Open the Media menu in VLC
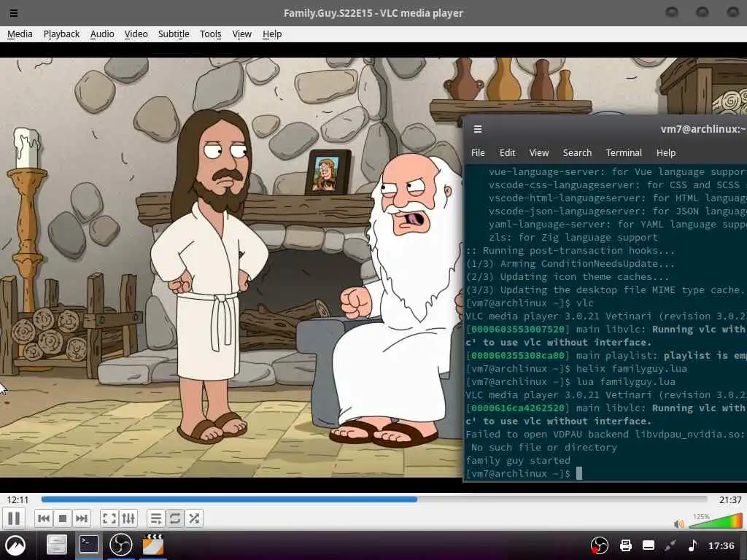This screenshot has height=560, width=747. coord(20,34)
